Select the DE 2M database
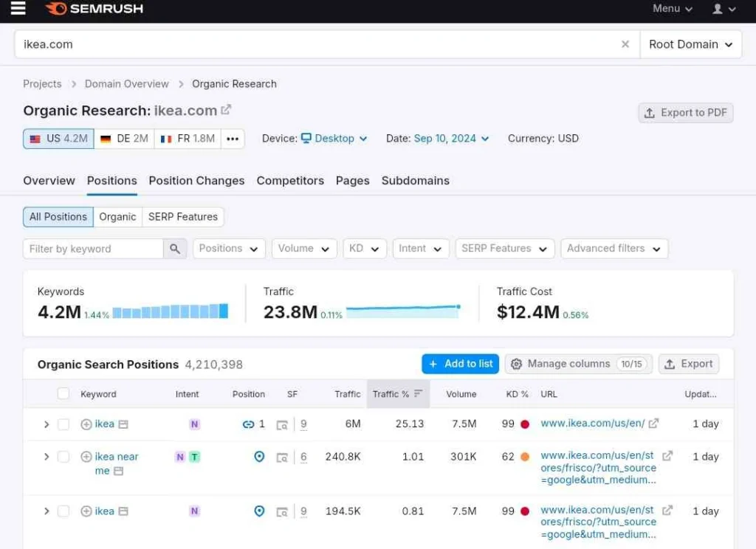756x549 pixels. (x=124, y=139)
